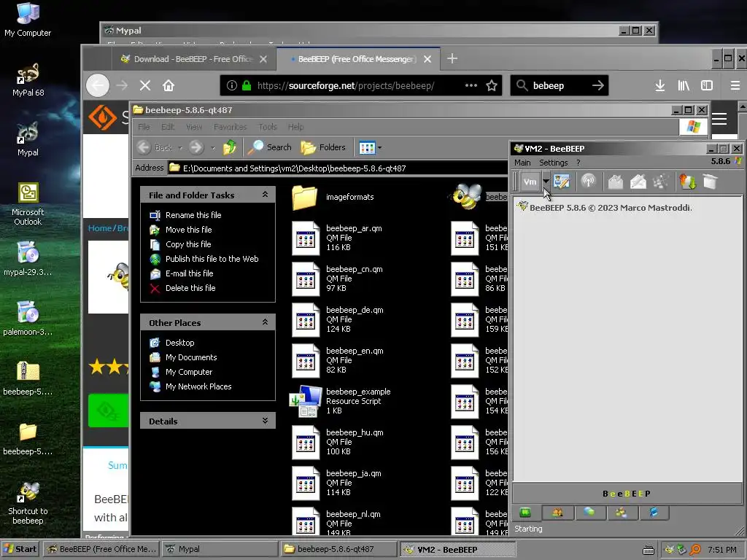The width and height of the screenshot is (747, 560).
Task: Click the network graph icon in BeeBEEP toolbar
Action: coord(661,182)
